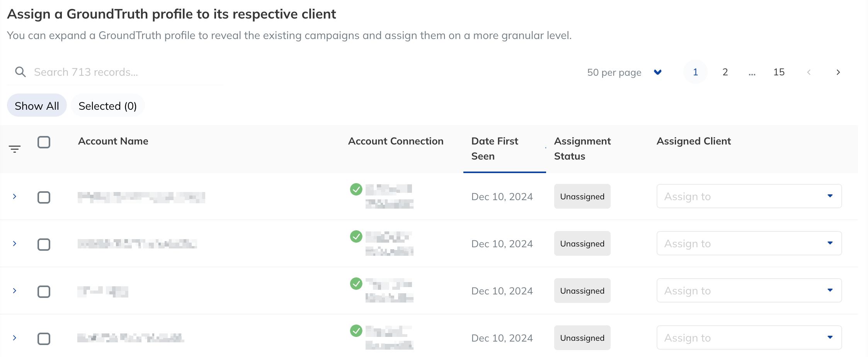The width and height of the screenshot is (868, 357).
Task: Open the 50 per page dropdown
Action: (x=625, y=72)
